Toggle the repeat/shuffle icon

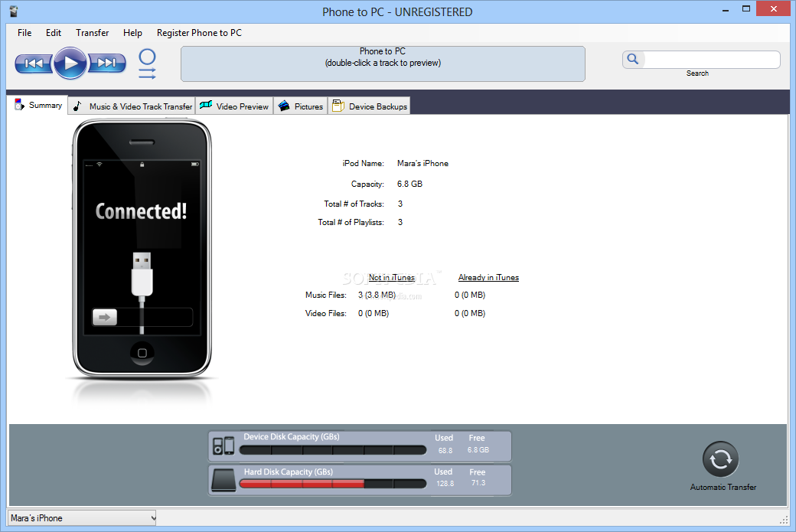(147, 64)
